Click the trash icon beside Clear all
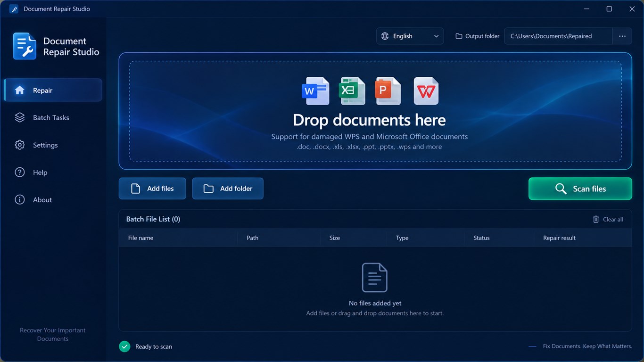 596,219
